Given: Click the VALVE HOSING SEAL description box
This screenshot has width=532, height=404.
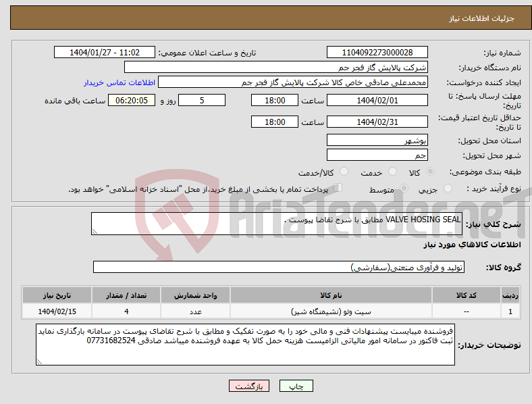Looking at the screenshot, I should [x=277, y=224].
